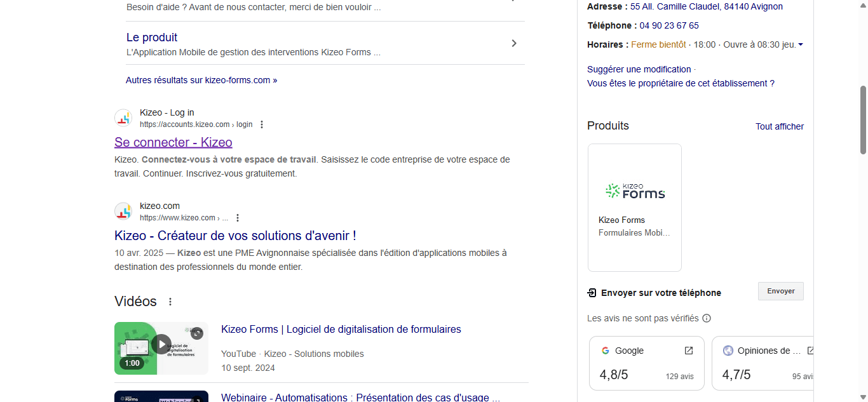Click the "1:00" video duration label

click(132, 363)
